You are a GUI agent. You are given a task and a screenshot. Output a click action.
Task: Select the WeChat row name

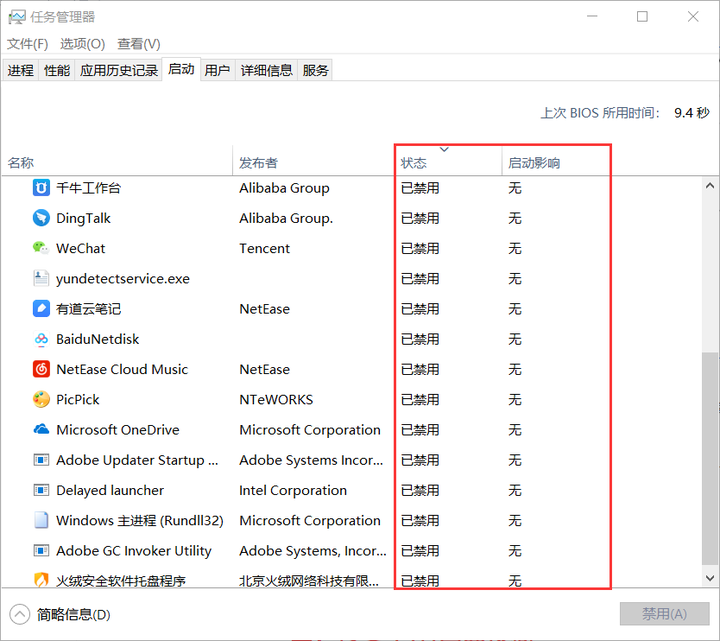[80, 248]
